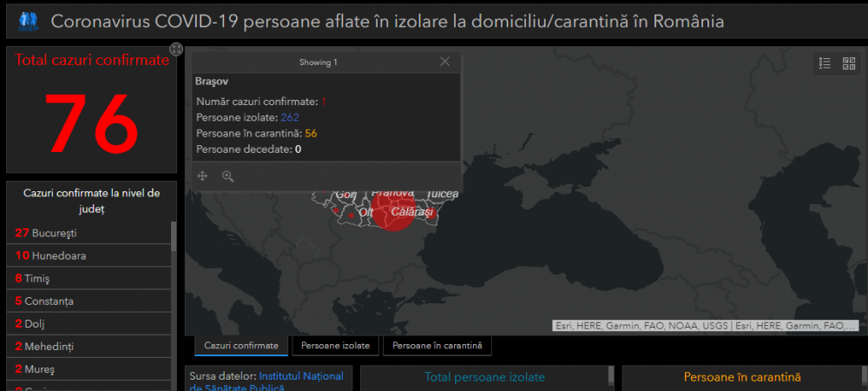Click the Tulcea label on the map
The image size is (868, 391).
pyautogui.click(x=443, y=194)
